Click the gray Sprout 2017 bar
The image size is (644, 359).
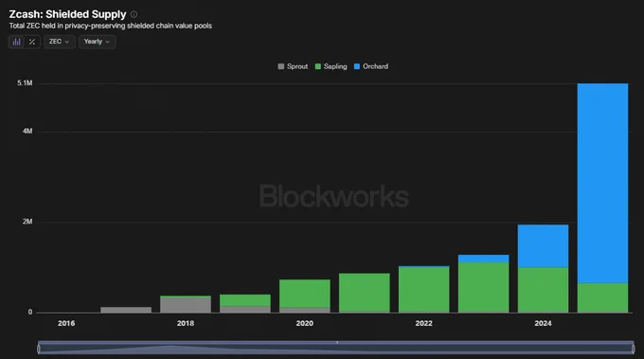(126, 310)
